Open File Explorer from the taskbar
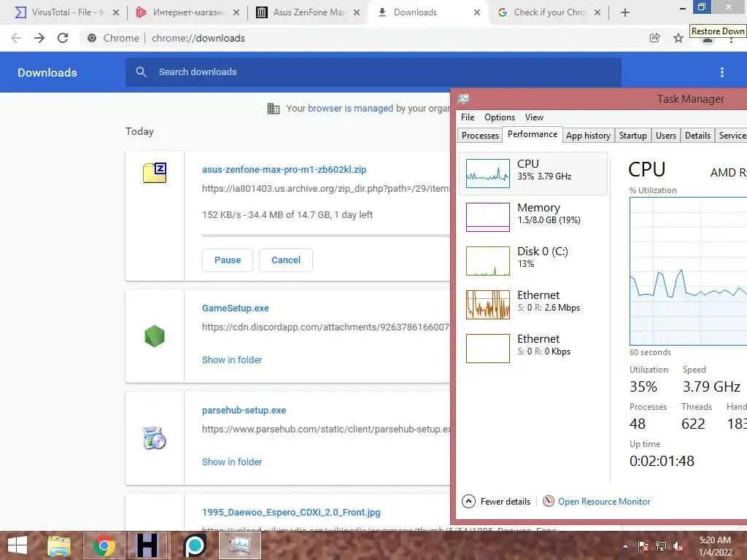 [59, 545]
